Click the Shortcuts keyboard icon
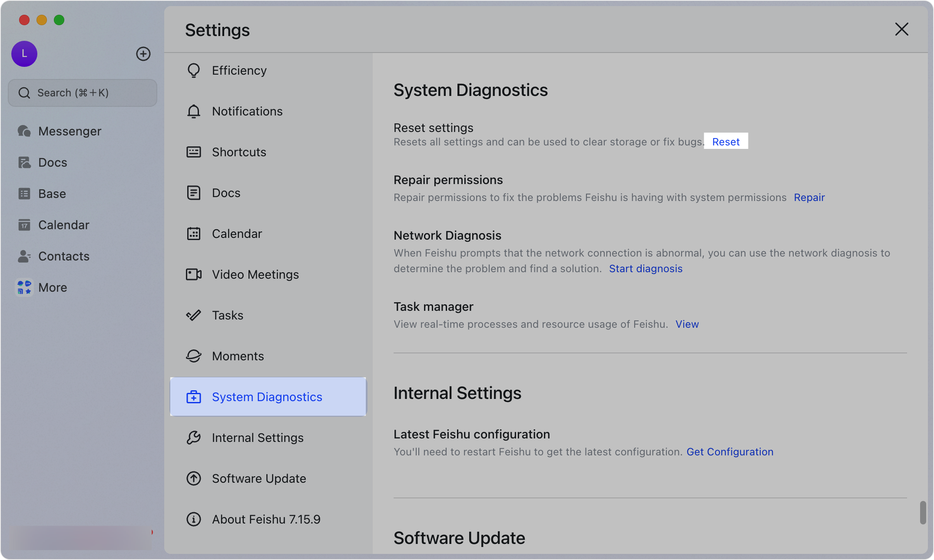Screen dimensions: 934x560 click(194, 152)
